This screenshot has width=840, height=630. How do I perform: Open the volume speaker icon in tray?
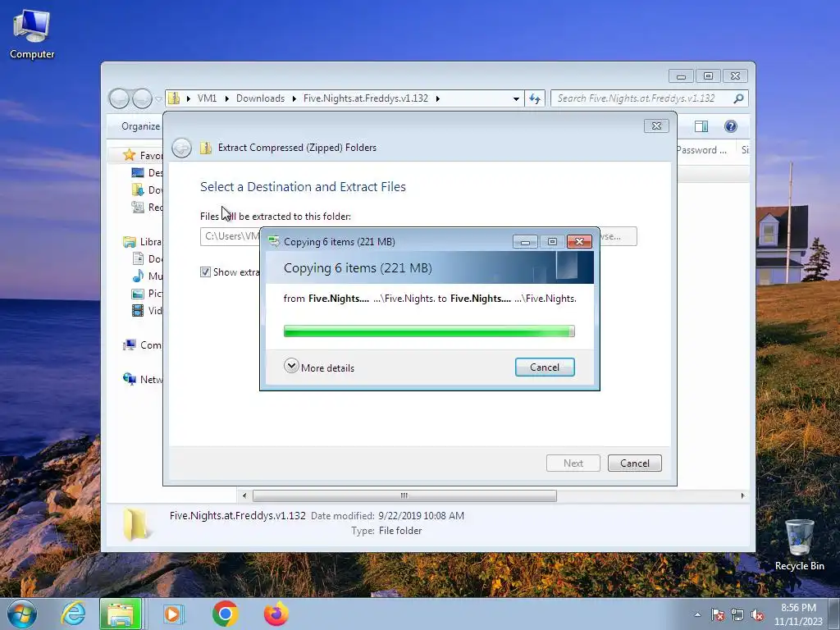tap(757, 614)
